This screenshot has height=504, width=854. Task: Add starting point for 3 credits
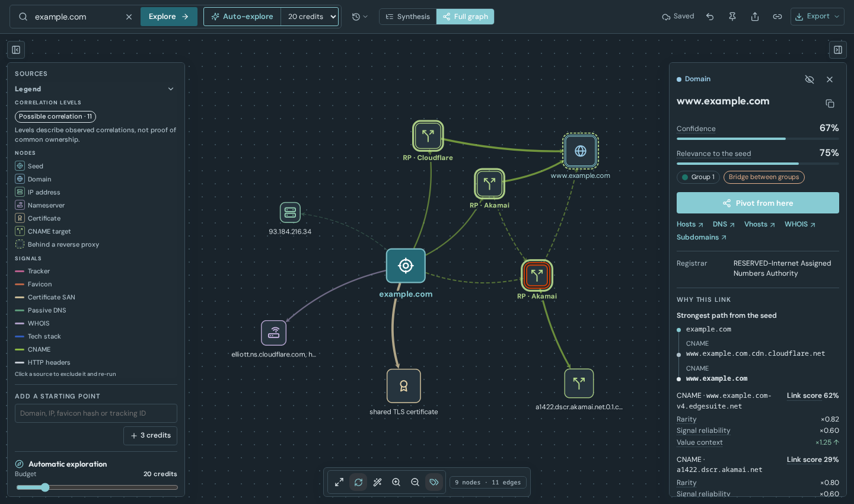click(x=151, y=435)
